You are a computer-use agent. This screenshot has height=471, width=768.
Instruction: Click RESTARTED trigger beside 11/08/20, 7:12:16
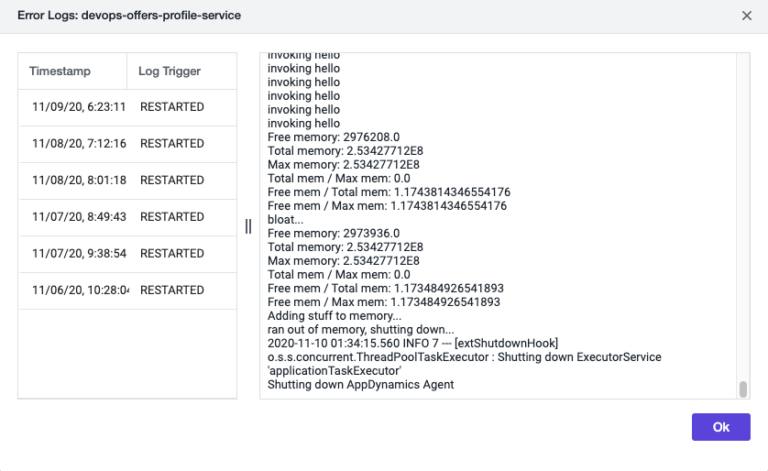coord(172,144)
